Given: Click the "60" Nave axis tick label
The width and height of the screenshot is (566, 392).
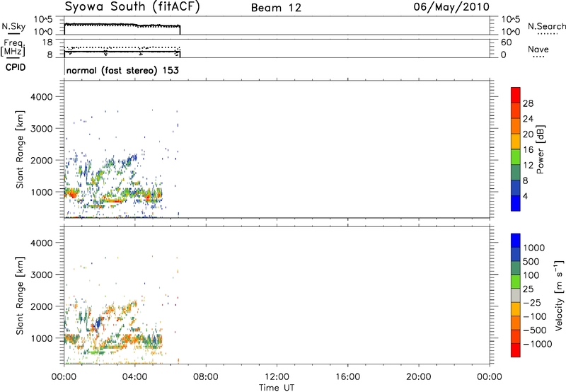Looking at the screenshot, I should pyautogui.click(x=506, y=42).
